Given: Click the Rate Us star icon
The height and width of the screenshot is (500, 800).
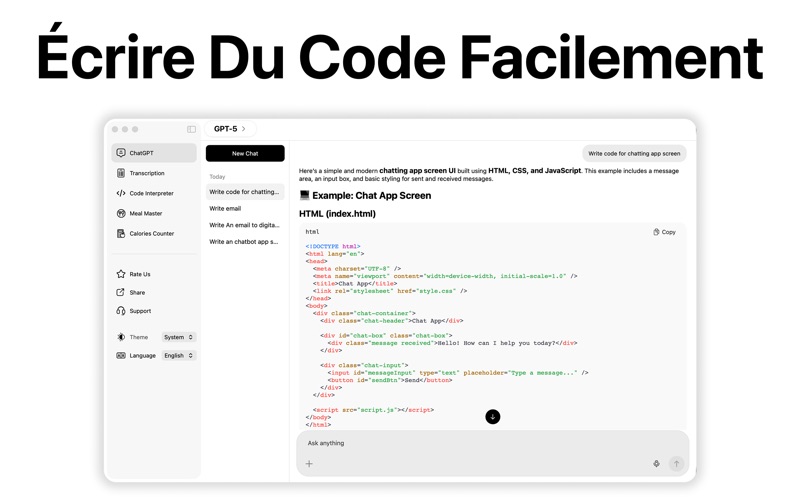Looking at the screenshot, I should point(121,274).
